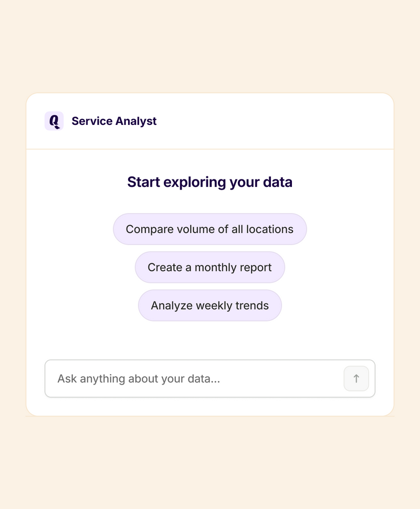Pick the 'Analyze weekly trends' suggestion

210,305
